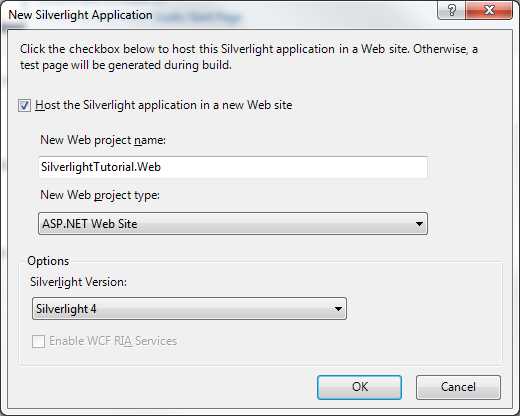Click the 'New Web project type:' label
This screenshot has height=416, width=520.
coord(100,195)
